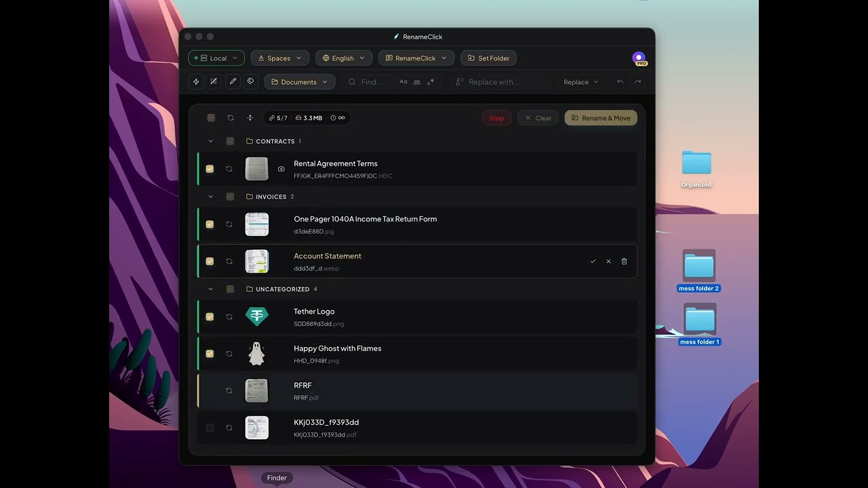Click the PRO account avatar badge

point(638,58)
